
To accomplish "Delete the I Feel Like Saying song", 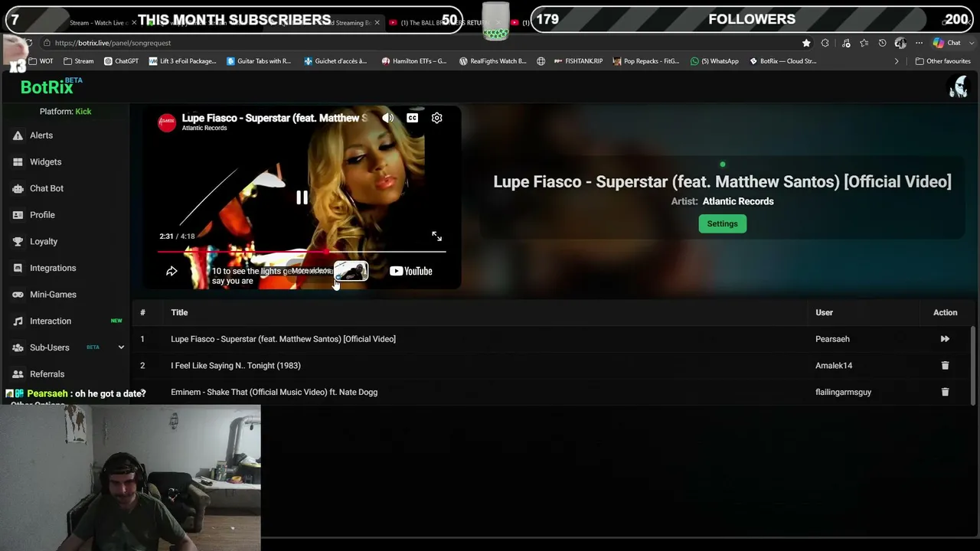I will [945, 366].
